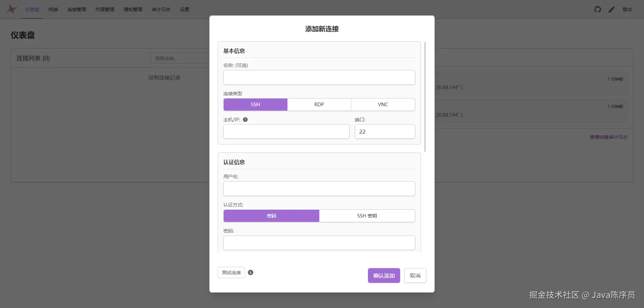Click the 添加新连接 dialog title
The height and width of the screenshot is (308, 644).
(x=322, y=29)
